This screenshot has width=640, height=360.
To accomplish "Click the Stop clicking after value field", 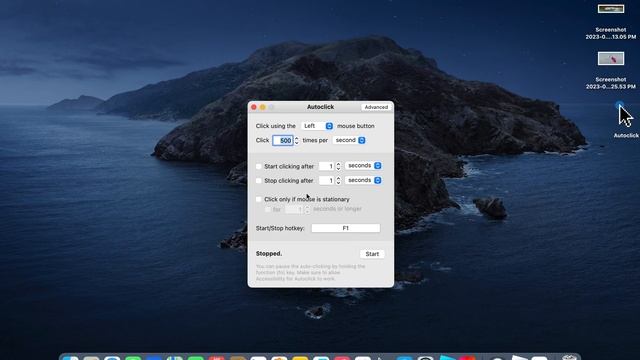I will click(x=327, y=180).
